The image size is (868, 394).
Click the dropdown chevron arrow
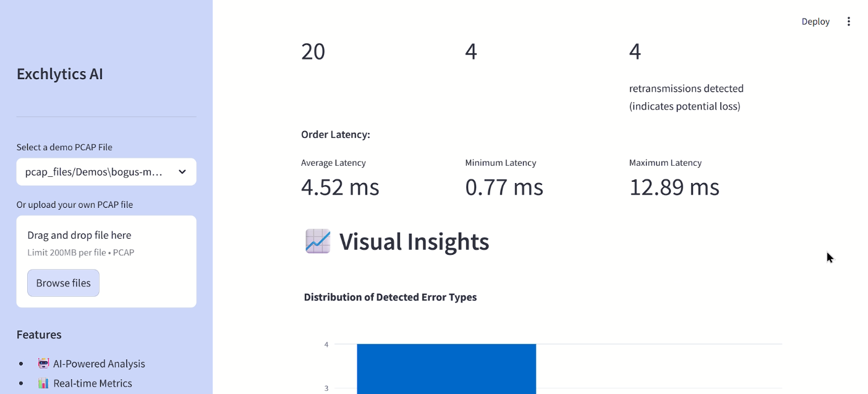[x=182, y=172]
